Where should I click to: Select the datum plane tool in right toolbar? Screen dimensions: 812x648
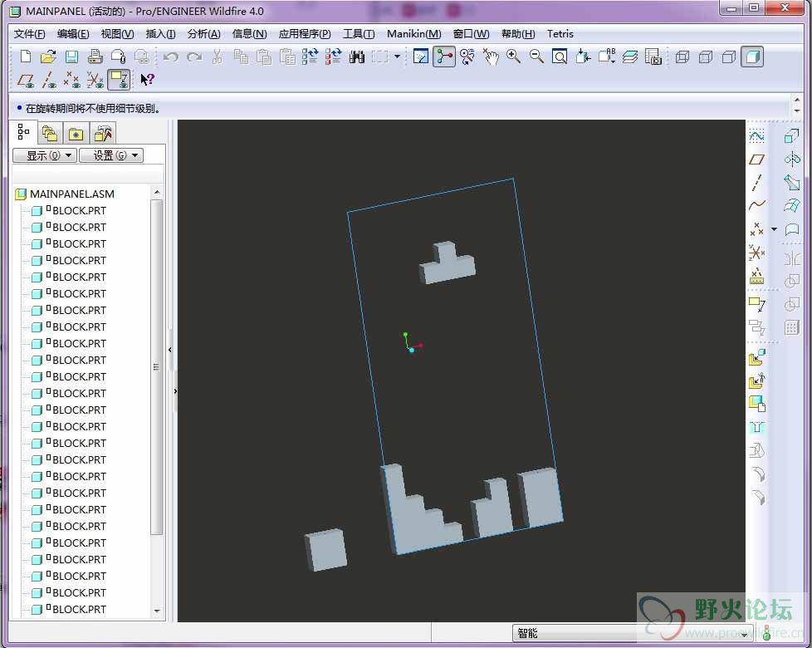coord(756,160)
